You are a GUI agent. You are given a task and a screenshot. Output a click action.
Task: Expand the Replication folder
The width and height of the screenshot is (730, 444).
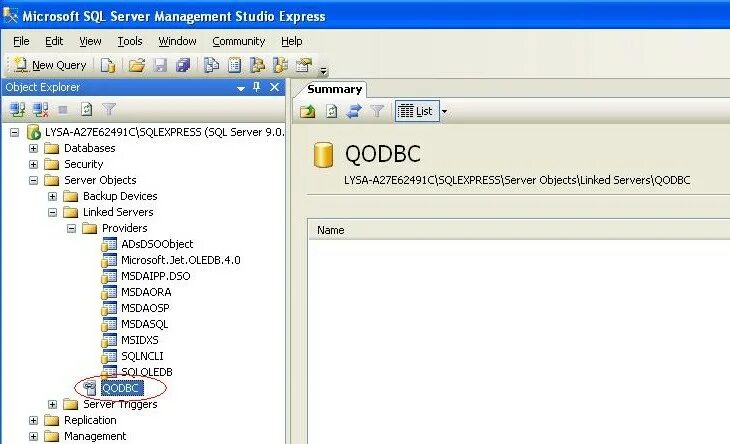pyautogui.click(x=34, y=420)
